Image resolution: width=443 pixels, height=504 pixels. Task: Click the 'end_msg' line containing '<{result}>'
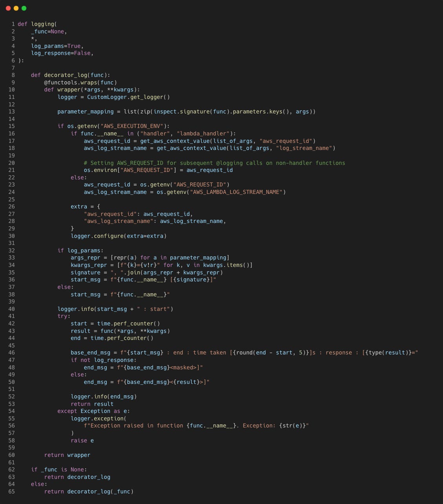(146, 382)
